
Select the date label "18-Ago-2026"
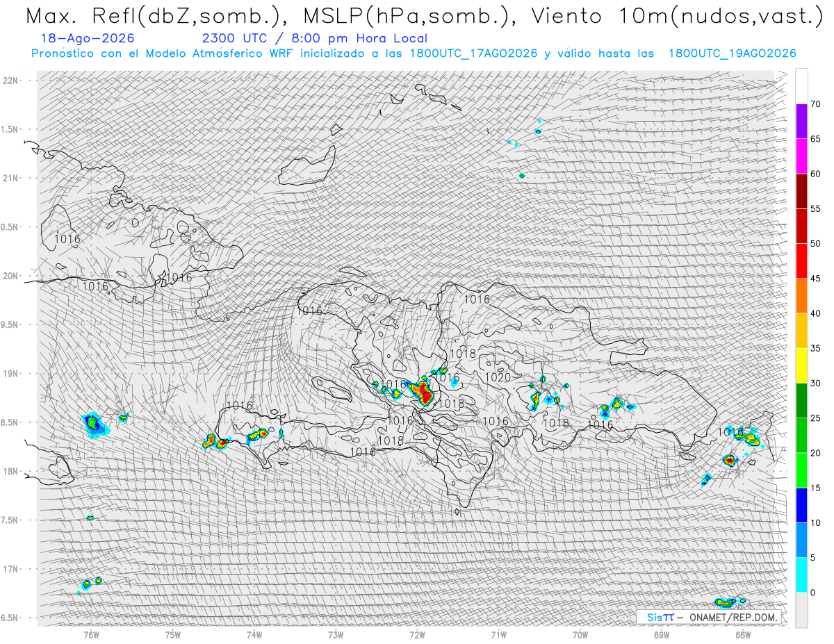pos(88,38)
